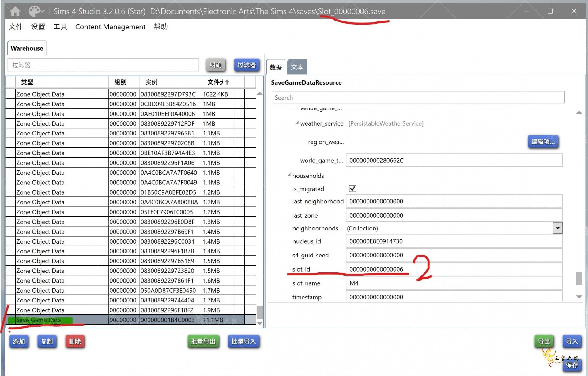The height and width of the screenshot is (376, 588).
Task: Focus the SaveGameDataResource Search box
Action: click(x=418, y=97)
